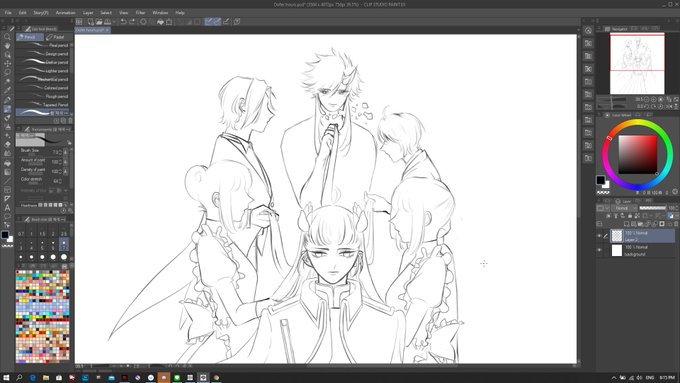The height and width of the screenshot is (383, 680).
Task: Select the Layer 2 layer thumbnail
Action: point(617,236)
